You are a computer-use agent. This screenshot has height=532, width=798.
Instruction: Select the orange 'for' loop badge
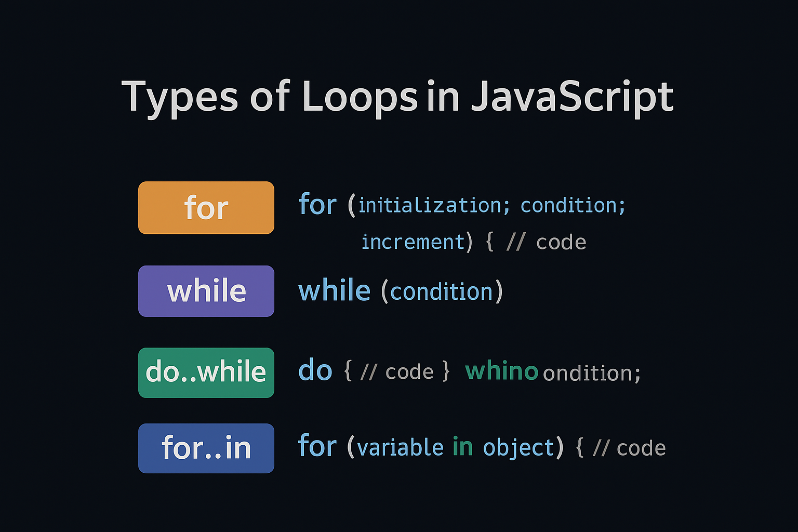206,207
